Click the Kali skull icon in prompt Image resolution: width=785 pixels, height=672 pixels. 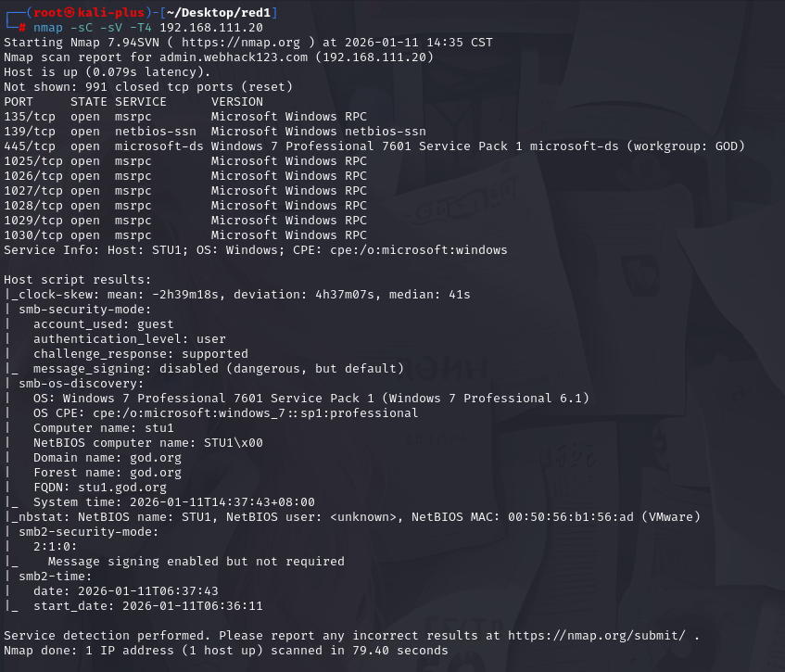pyautogui.click(x=70, y=13)
